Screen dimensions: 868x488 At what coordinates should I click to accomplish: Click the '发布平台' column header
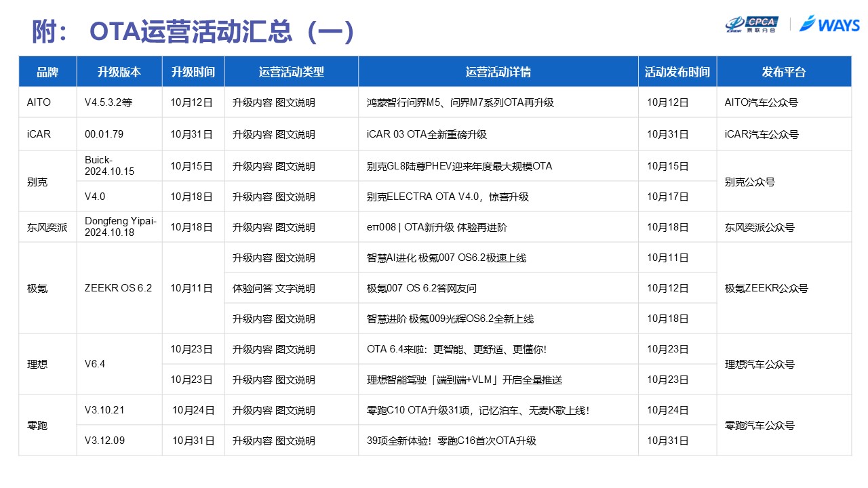click(784, 72)
